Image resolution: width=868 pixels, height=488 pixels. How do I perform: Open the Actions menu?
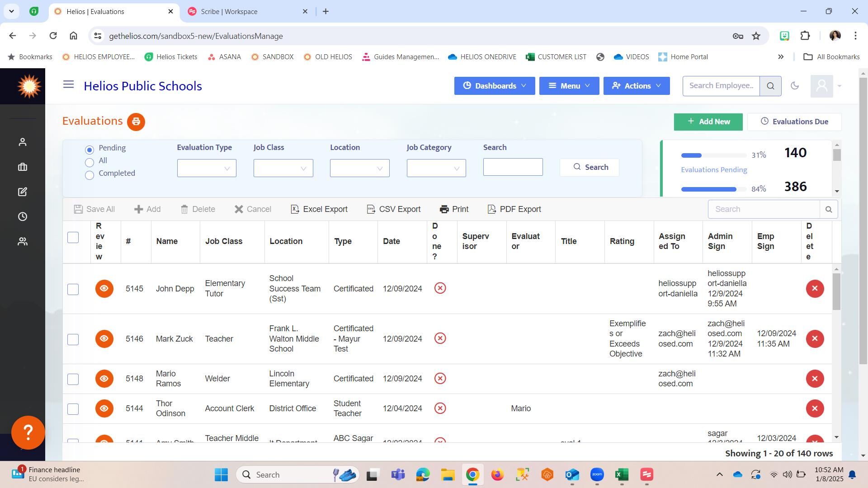(x=636, y=86)
